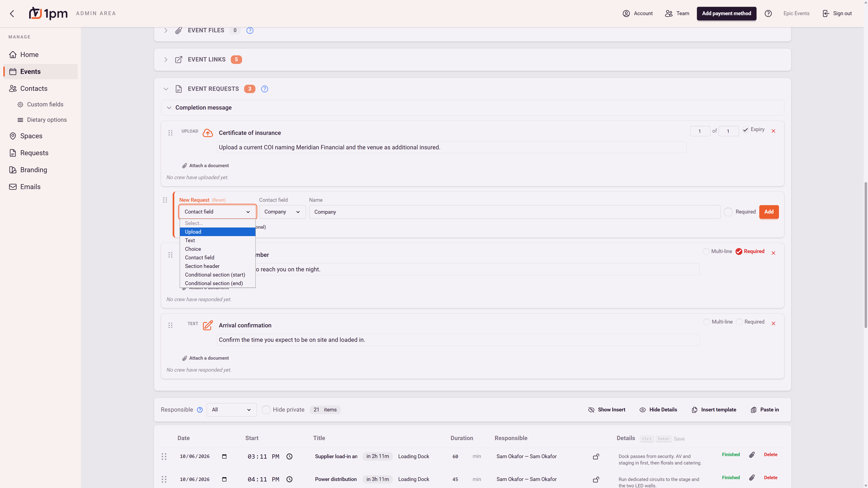This screenshot has width=868, height=488.
Task: Open the Company contact field dropdown
Action: pos(282,212)
